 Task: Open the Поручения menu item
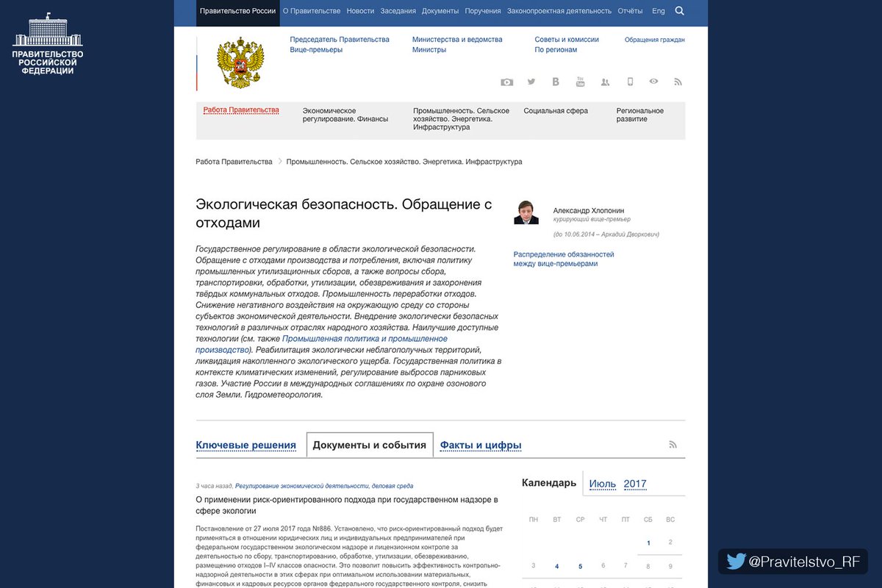(x=483, y=11)
